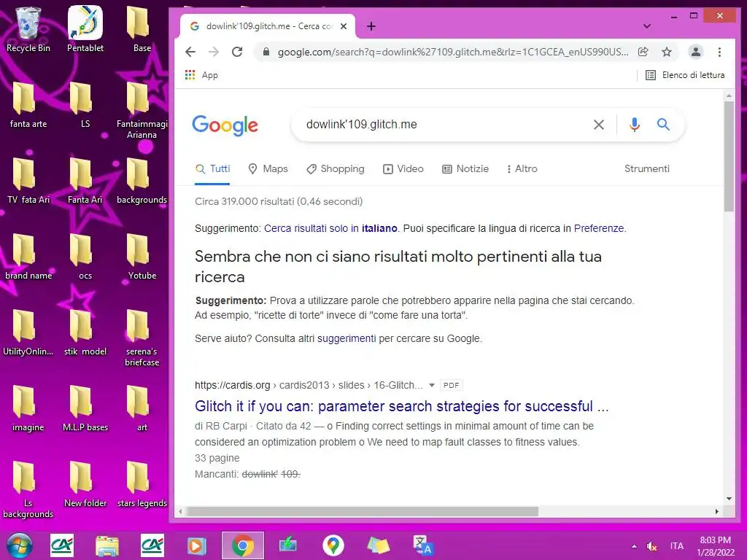Viewport: 747px width, 560px height.
Task: Select the Yotube folder
Action: (x=142, y=257)
